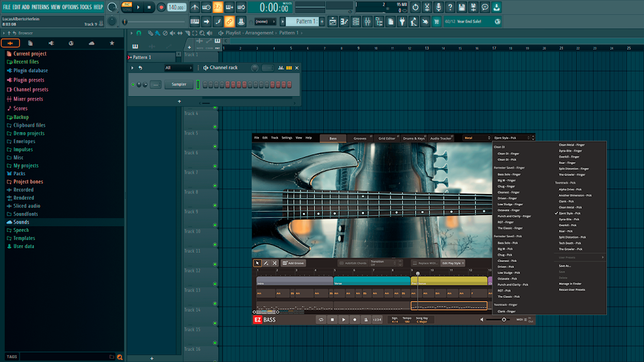Adjust the EZbass output volume slider

(498, 320)
